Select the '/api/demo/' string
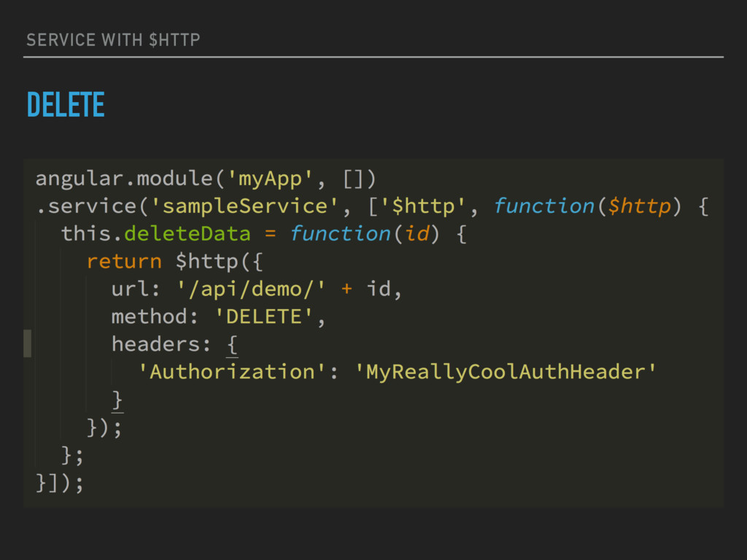 [251, 289]
